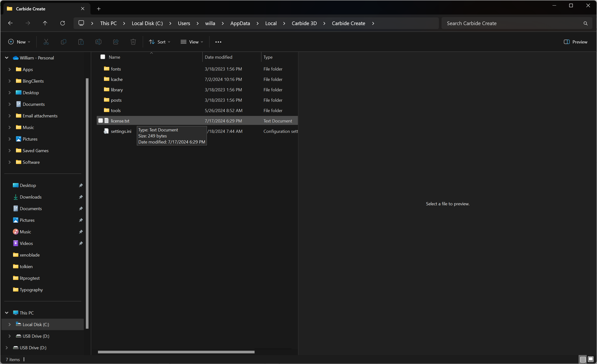This screenshot has width=597, height=364.
Task: Select the tools folder
Action: click(116, 110)
